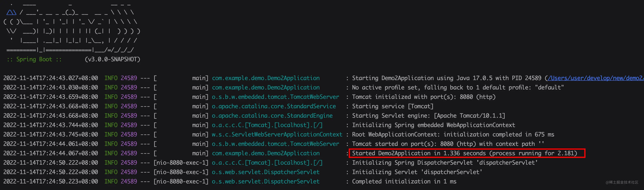Click 'com.example.demo.Demo2Application' on the 17:24:43.027 line
Viewport: 644px width, 190px height.
[266, 78]
